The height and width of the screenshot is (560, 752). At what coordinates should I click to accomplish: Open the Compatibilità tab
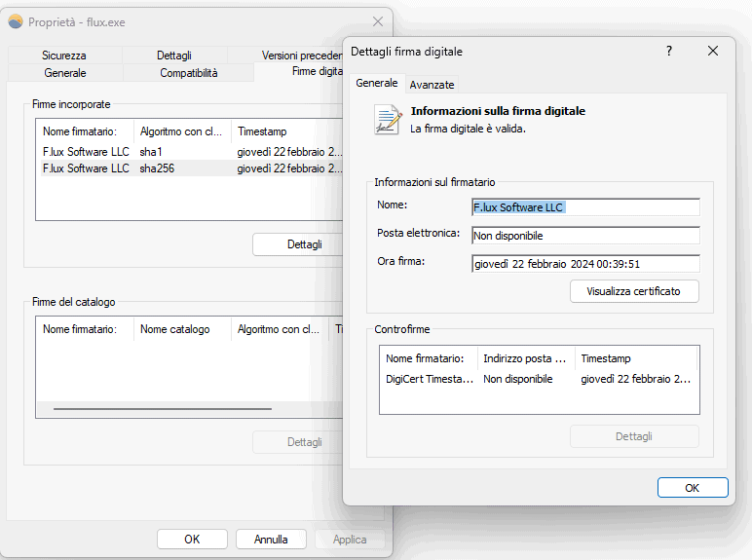[188, 73]
